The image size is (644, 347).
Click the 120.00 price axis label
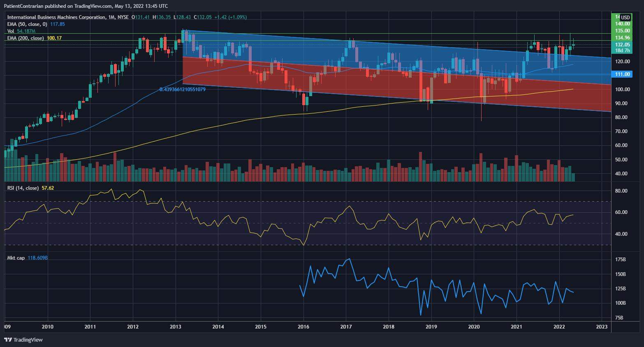tap(623, 62)
